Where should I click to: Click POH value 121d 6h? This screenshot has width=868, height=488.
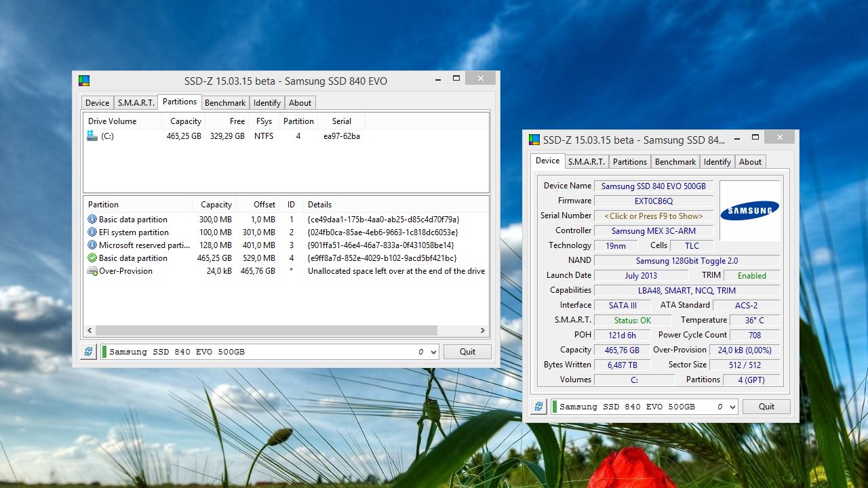[x=623, y=335]
